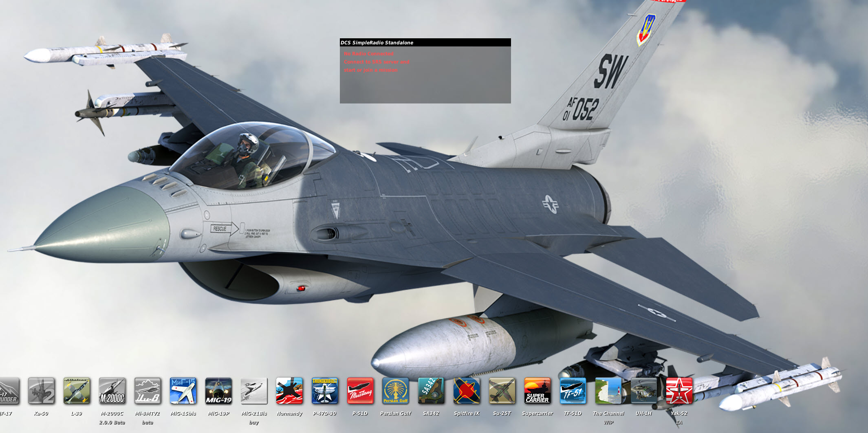868x433 pixels.
Task: Select the Mi-8MTV2 beta module icon
Action: coord(148,391)
